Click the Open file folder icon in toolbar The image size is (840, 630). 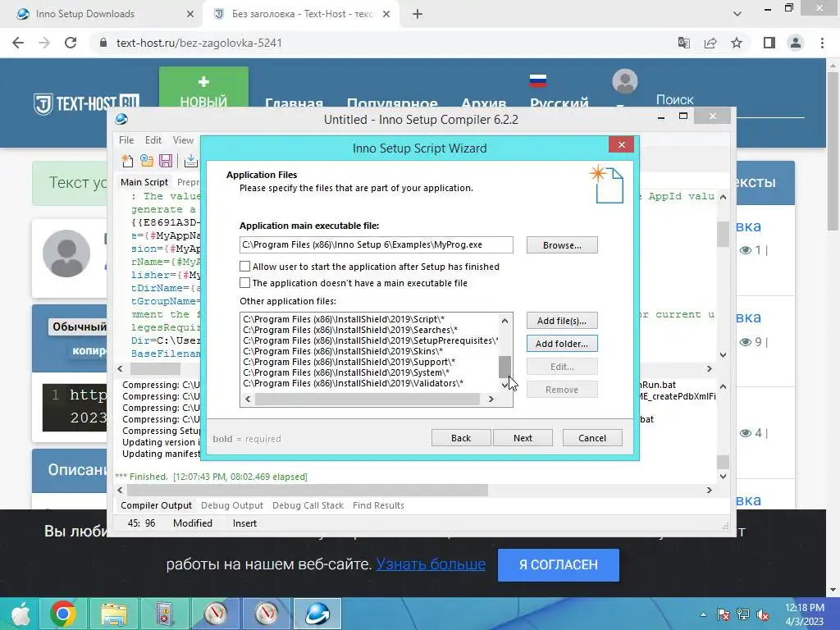tap(146, 160)
